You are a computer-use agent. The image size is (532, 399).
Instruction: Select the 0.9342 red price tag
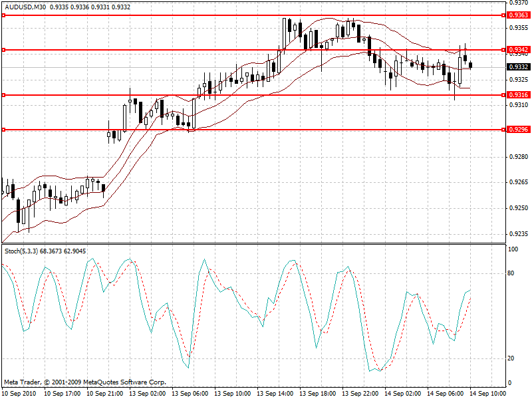click(x=518, y=50)
